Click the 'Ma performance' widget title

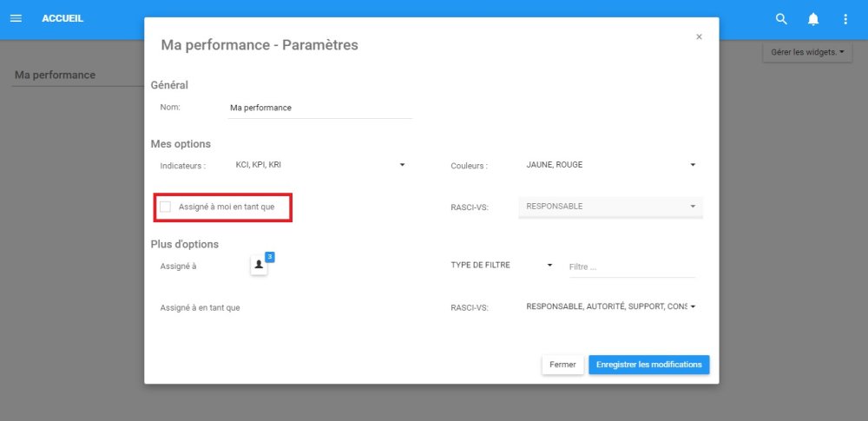point(56,76)
